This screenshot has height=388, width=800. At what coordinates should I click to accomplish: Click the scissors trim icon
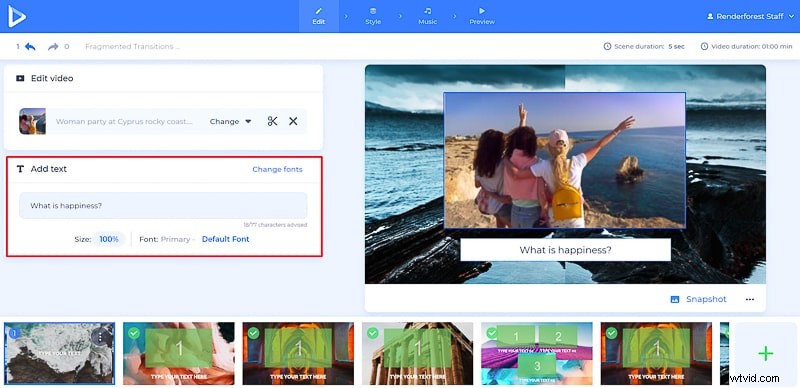click(272, 122)
